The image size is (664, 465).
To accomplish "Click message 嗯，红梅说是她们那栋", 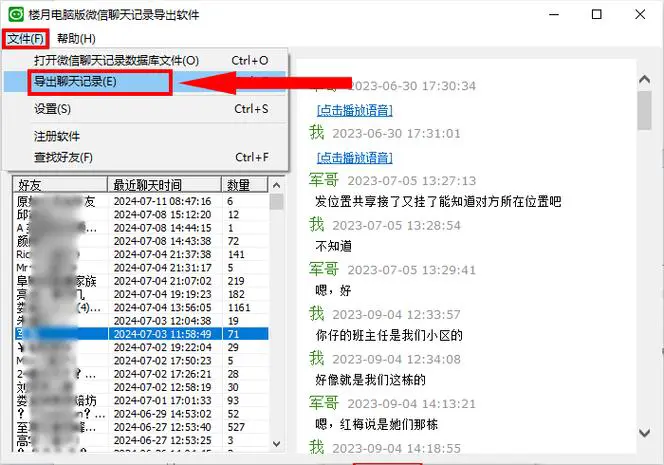I will click(376, 424).
